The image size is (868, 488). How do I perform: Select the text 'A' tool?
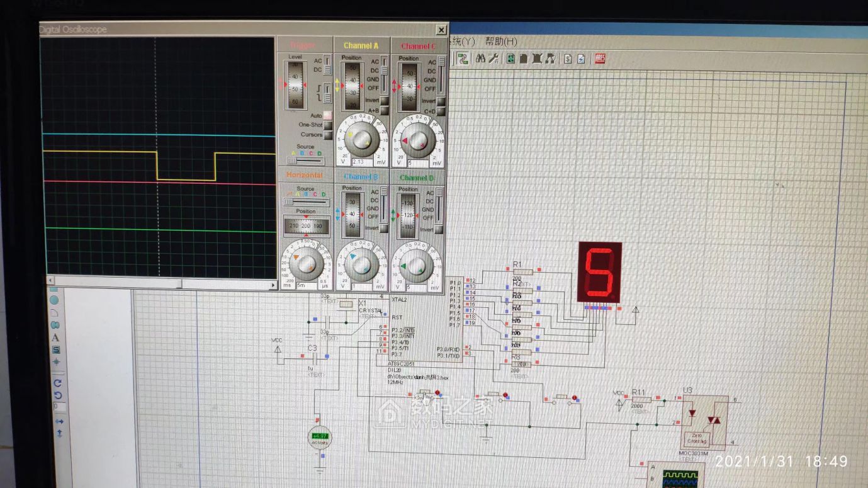55,338
